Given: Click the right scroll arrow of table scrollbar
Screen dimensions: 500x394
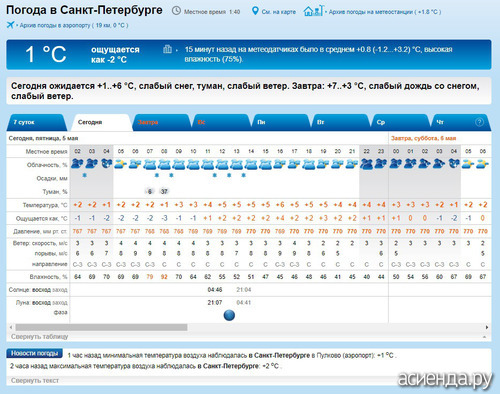Looking at the screenshot, I should click(487, 327).
